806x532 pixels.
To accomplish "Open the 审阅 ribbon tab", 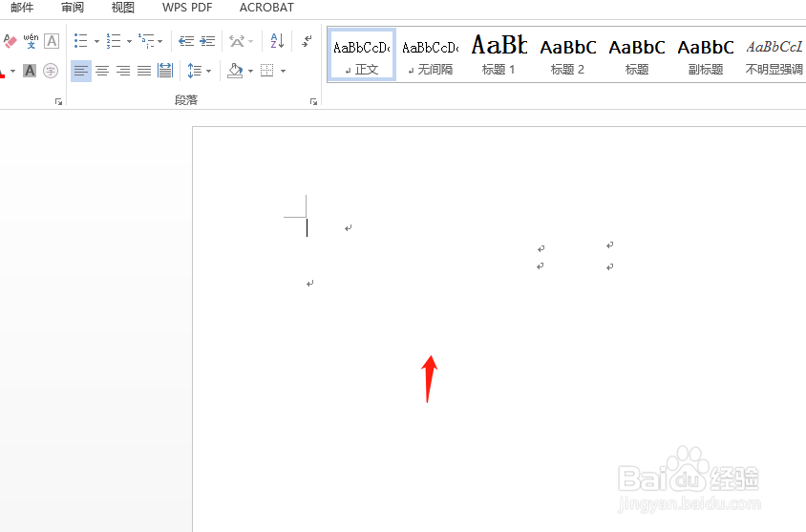I will (x=72, y=8).
